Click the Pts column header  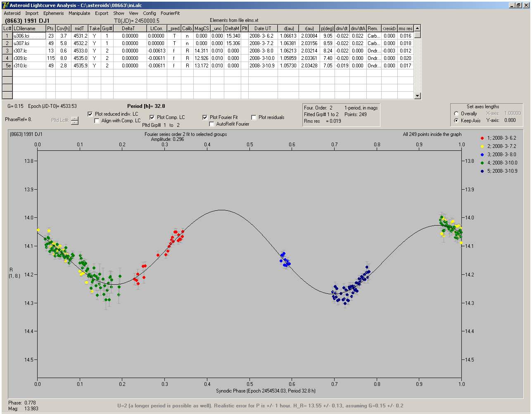point(50,29)
